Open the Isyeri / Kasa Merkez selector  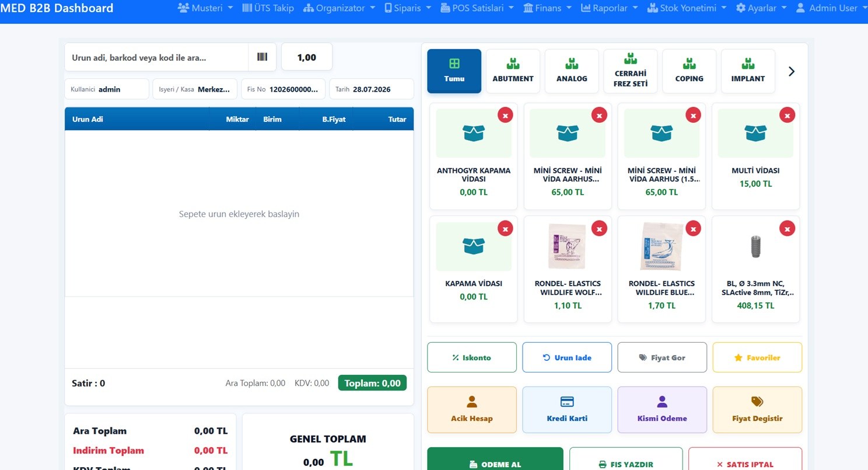(x=195, y=89)
